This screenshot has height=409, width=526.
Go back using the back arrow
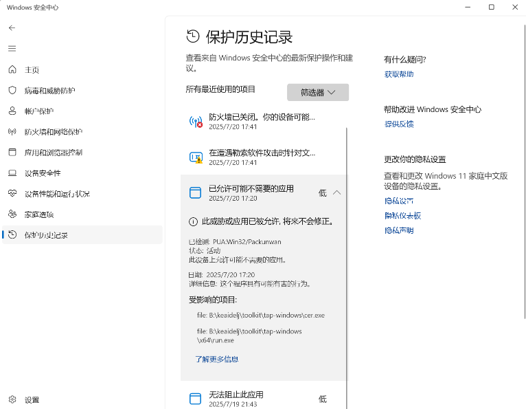tap(12, 28)
